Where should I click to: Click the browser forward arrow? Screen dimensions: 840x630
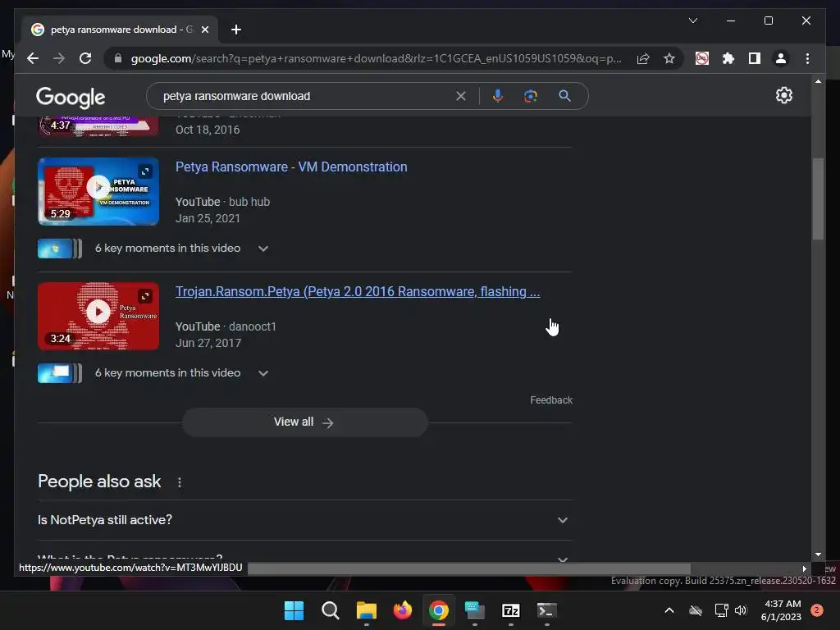[59, 58]
